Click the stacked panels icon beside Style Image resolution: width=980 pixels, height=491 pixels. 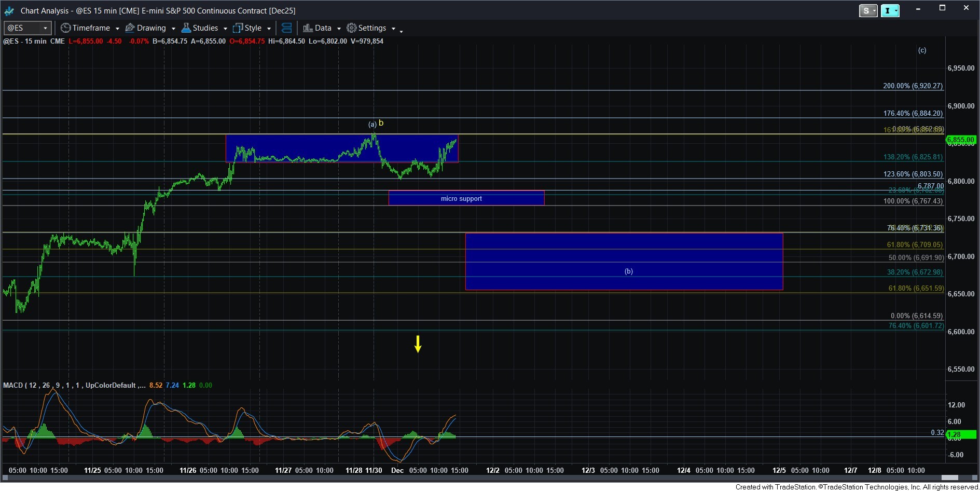point(286,28)
